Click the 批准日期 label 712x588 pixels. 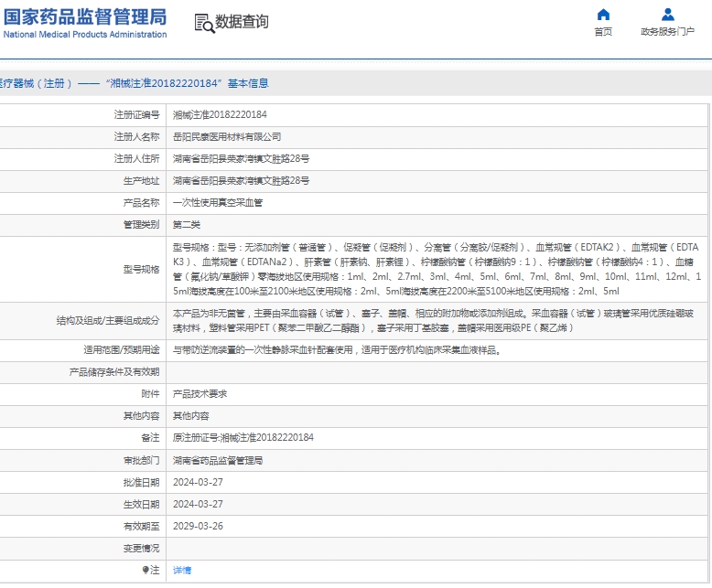point(141,482)
